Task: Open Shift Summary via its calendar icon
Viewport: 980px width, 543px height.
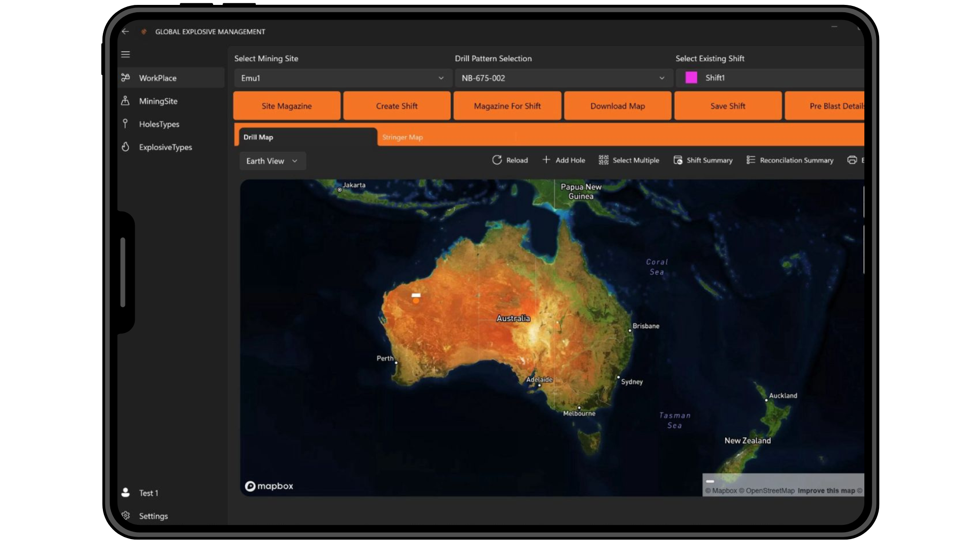Action: (x=678, y=160)
